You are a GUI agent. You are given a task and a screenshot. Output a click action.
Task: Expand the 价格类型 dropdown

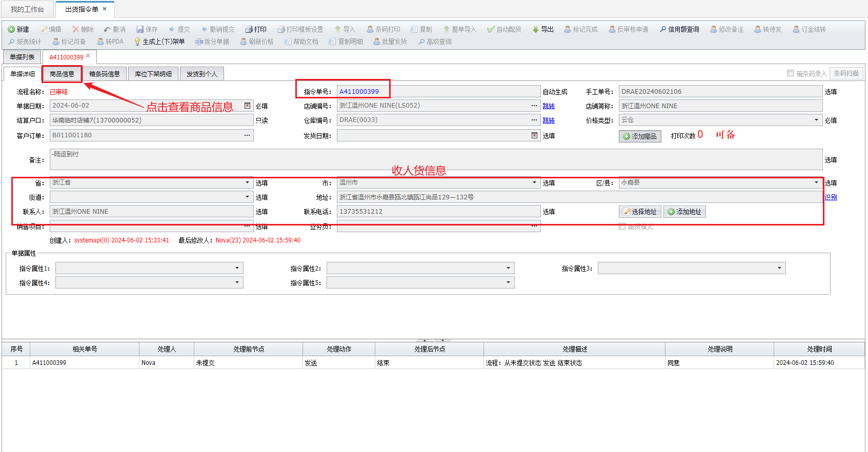(x=816, y=120)
